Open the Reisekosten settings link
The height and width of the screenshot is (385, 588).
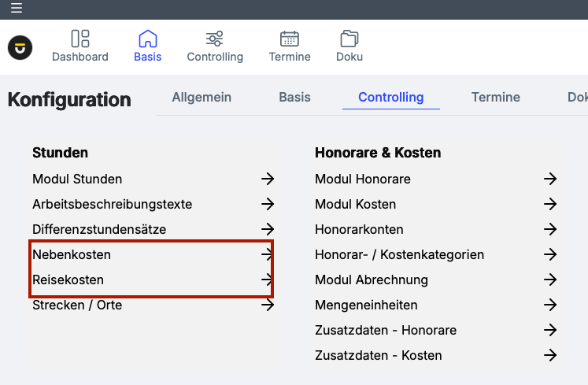point(68,280)
